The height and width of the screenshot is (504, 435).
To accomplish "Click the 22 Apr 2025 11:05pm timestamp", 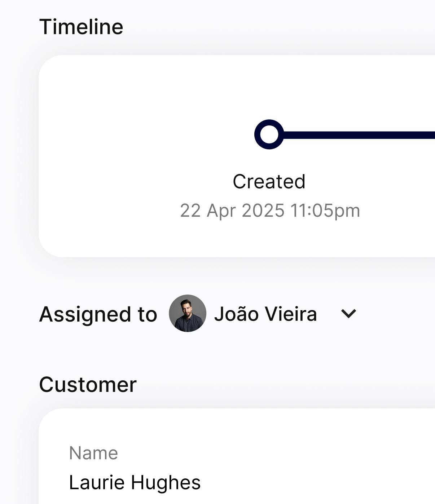I will tap(270, 211).
